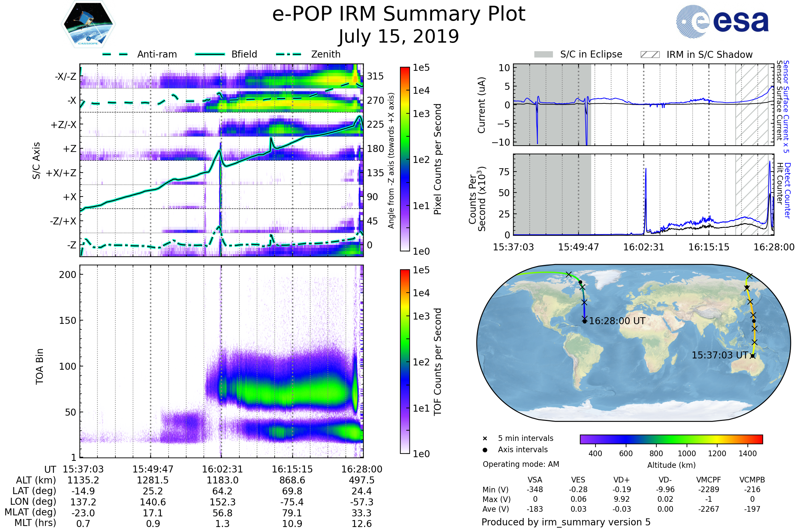
Task: Click the TOF Counts per Second colorbar
Action: (405, 361)
